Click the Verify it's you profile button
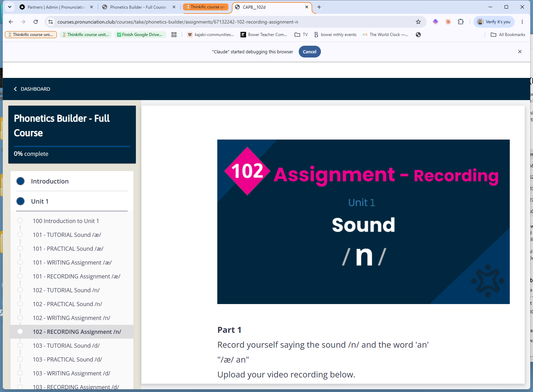This screenshot has width=533, height=392. (x=494, y=22)
